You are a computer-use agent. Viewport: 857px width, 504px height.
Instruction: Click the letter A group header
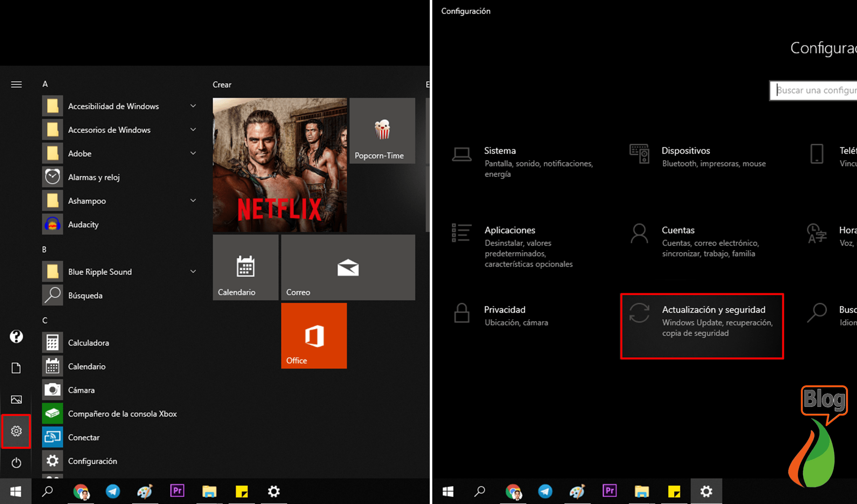(x=45, y=84)
